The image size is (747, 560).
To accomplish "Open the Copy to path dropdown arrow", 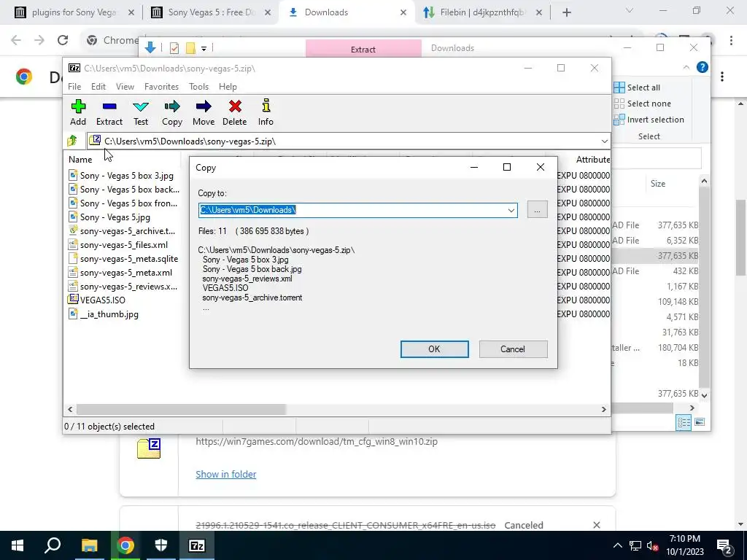I will point(511,210).
